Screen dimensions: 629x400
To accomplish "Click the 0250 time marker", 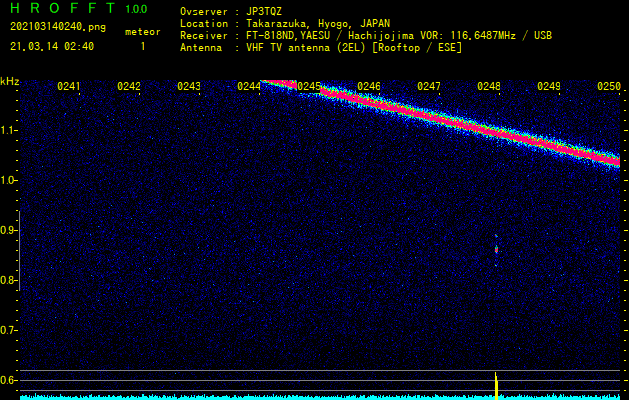I will pyautogui.click(x=608, y=87).
